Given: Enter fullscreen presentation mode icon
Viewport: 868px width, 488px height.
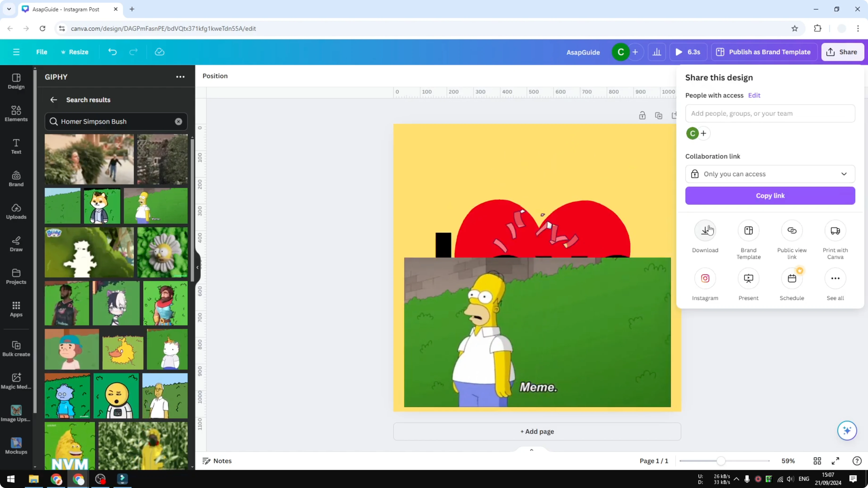Looking at the screenshot, I should [x=835, y=461].
